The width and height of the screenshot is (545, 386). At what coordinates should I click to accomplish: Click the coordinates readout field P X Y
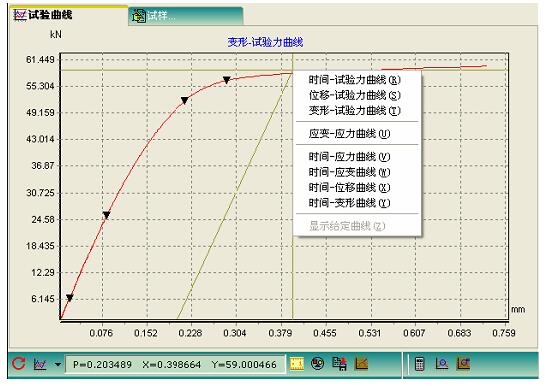point(175,364)
